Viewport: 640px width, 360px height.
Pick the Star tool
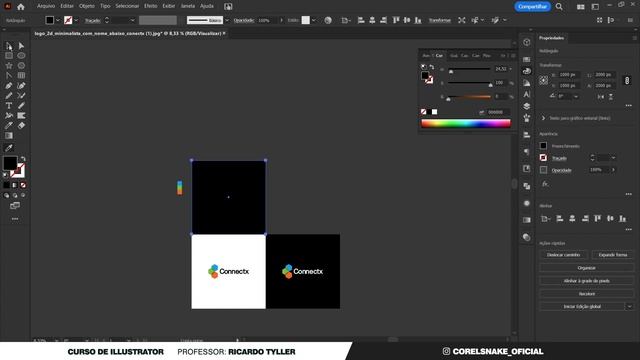pos(9,65)
